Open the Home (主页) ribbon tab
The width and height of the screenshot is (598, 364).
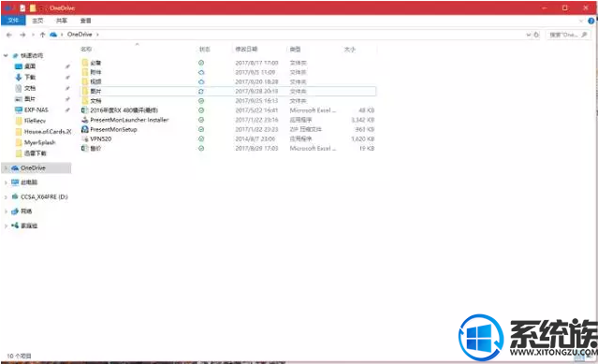(37, 21)
